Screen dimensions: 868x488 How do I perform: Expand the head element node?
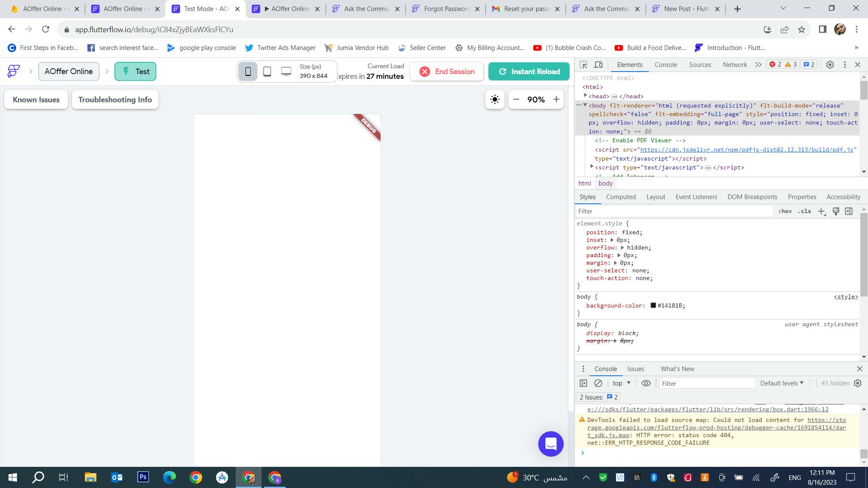coord(585,96)
